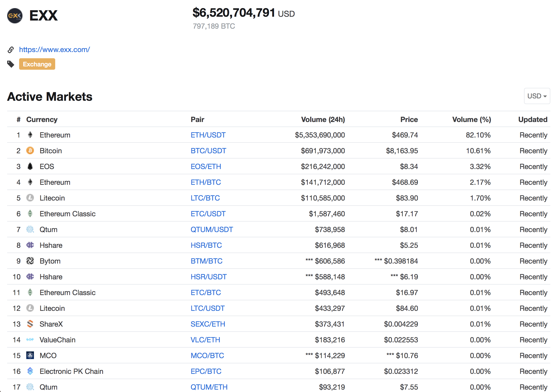Viewport: 552px width, 392px height.
Task: Open the ETH/USDT pair link
Action: coord(208,135)
